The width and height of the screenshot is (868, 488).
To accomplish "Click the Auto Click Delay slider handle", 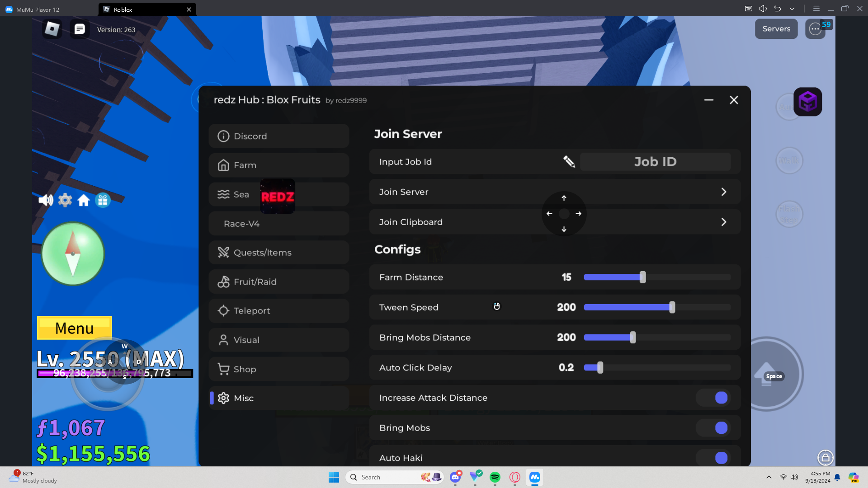I will point(600,368).
